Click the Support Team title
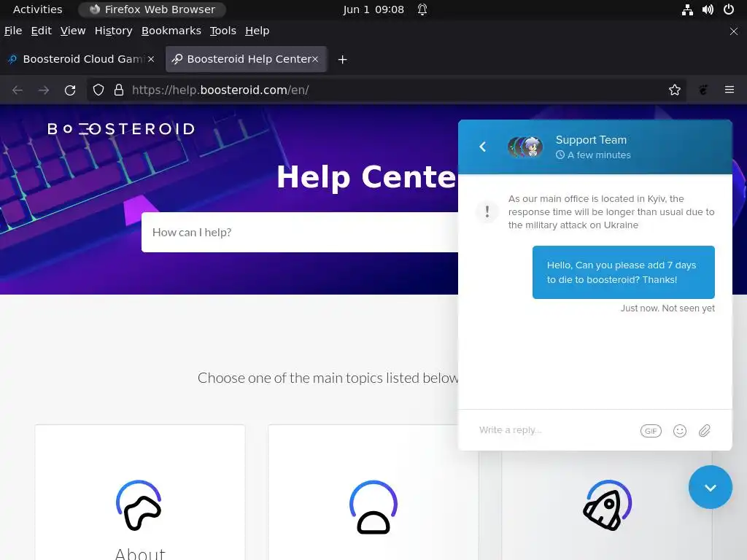Image resolution: width=747 pixels, height=560 pixels. click(591, 140)
